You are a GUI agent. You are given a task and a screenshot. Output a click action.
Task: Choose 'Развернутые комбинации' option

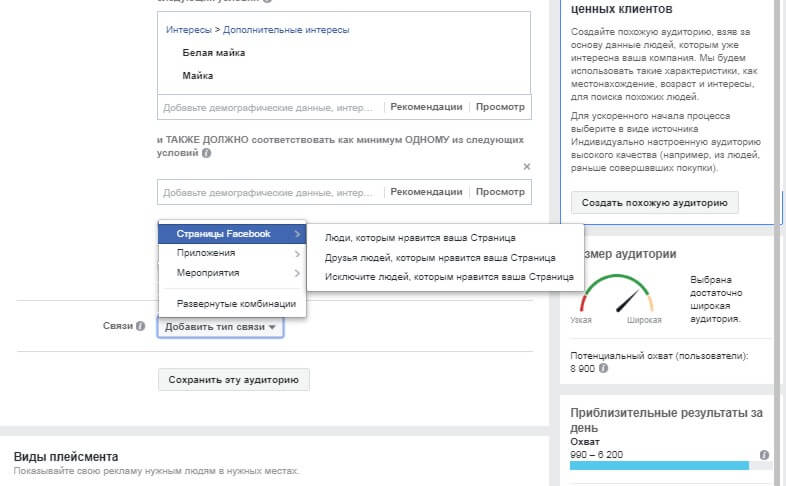[232, 304]
